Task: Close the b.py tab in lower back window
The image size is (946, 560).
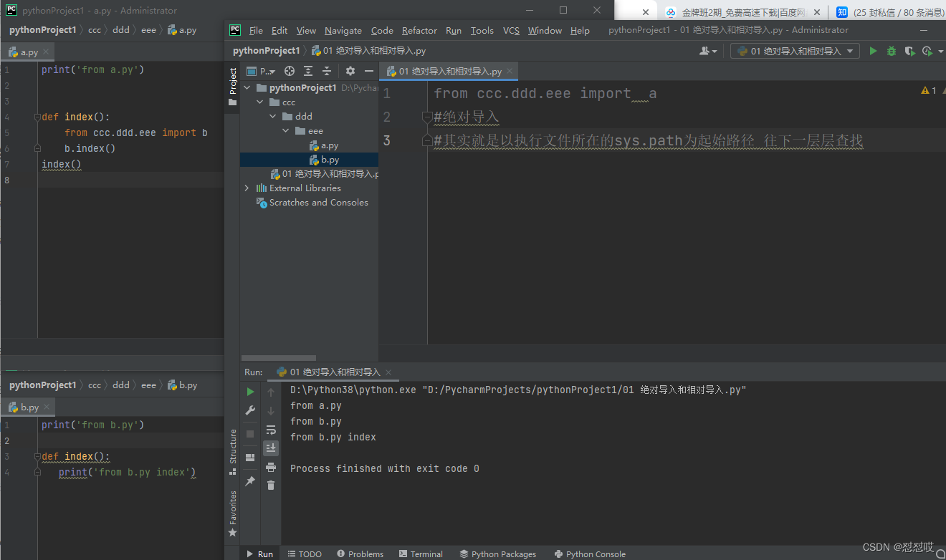Action: tap(46, 407)
